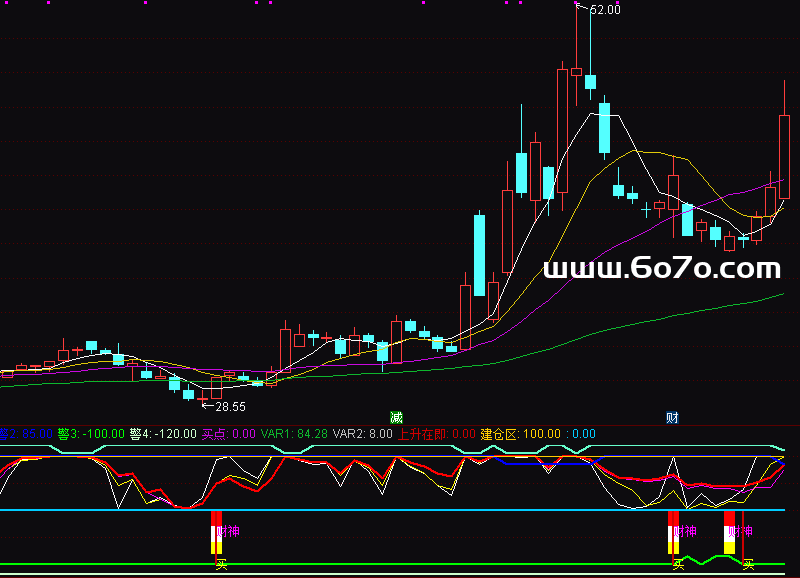Select the leftmost 财神 signal label
The width and height of the screenshot is (800, 578).
(x=229, y=531)
